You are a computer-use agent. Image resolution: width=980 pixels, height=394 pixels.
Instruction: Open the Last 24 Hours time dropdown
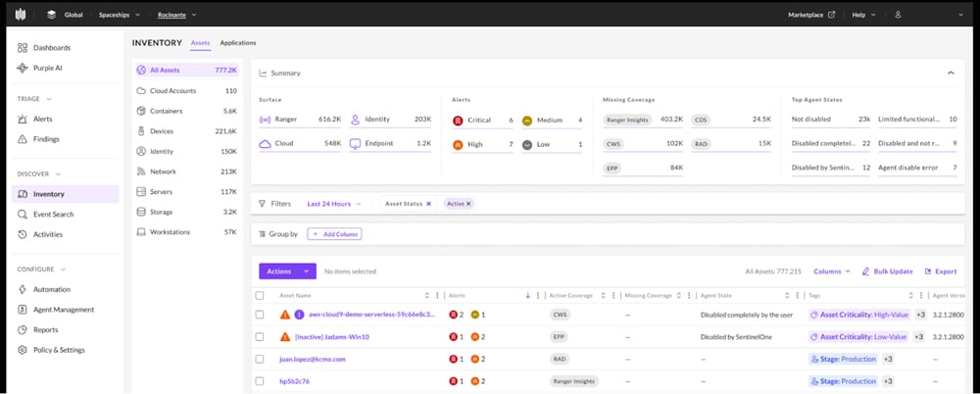[333, 204]
